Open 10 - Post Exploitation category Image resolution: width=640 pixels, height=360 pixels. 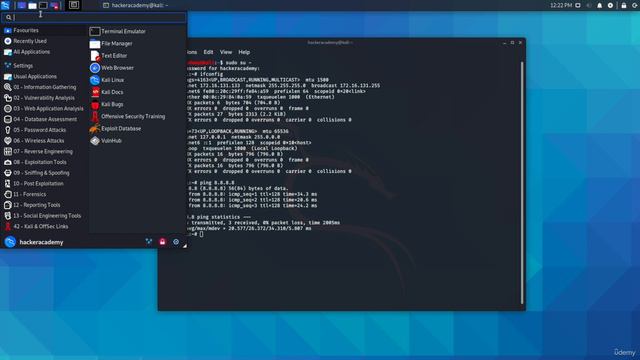tap(44, 184)
